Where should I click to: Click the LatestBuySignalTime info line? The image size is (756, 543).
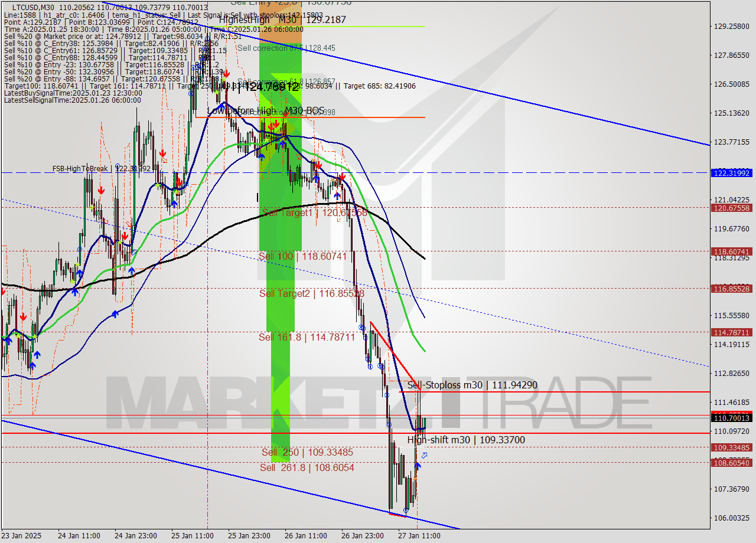(73, 93)
